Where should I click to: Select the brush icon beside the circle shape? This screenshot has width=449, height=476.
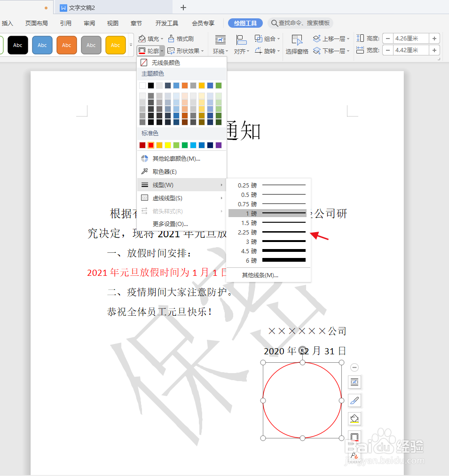pyautogui.click(x=354, y=400)
